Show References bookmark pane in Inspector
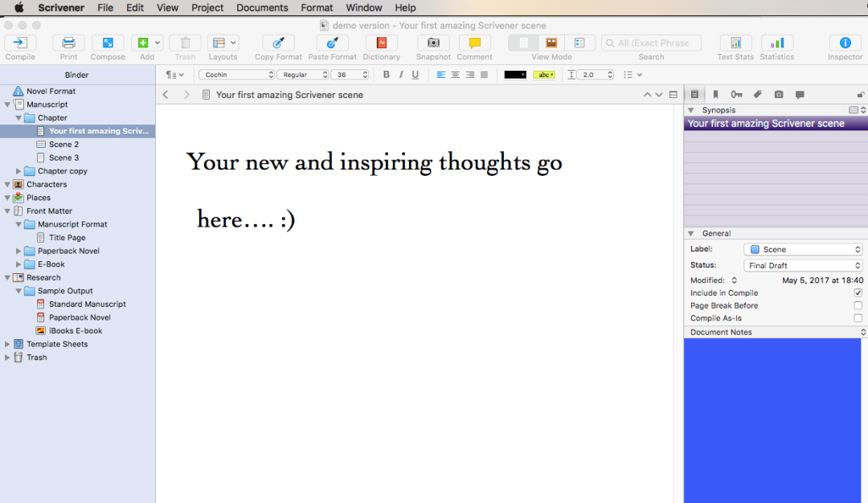Screen dimensions: 868x503 coord(716,95)
